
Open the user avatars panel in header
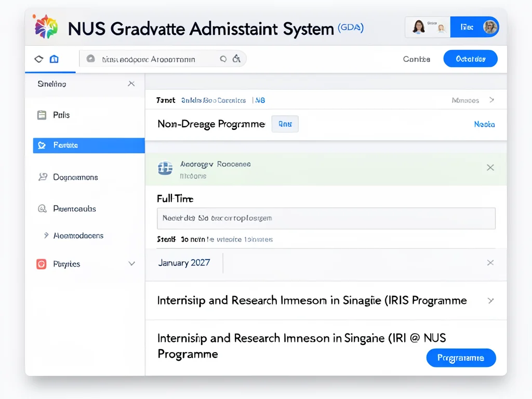coord(428,27)
